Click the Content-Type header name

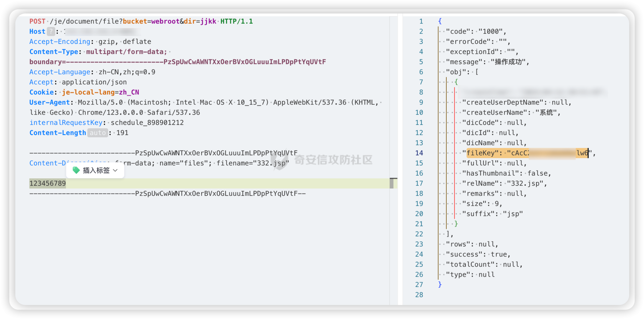[54, 52]
